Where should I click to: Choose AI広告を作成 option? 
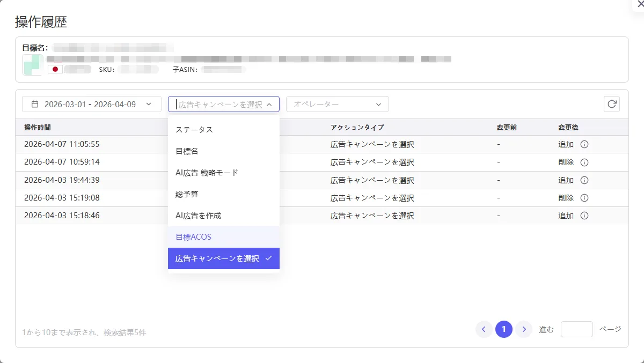pyautogui.click(x=224, y=216)
